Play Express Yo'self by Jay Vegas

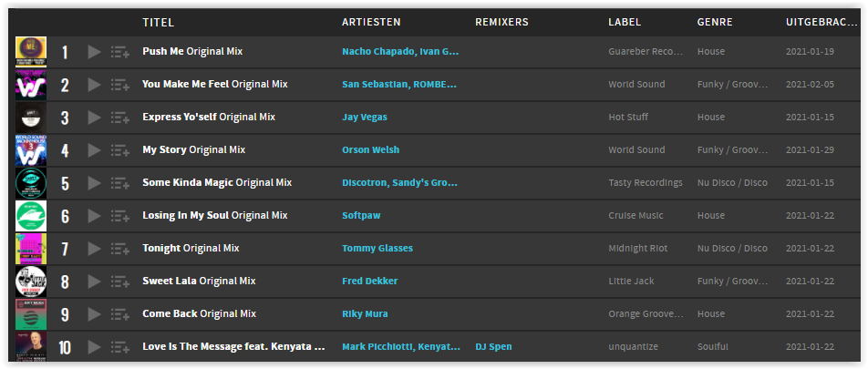(94, 118)
